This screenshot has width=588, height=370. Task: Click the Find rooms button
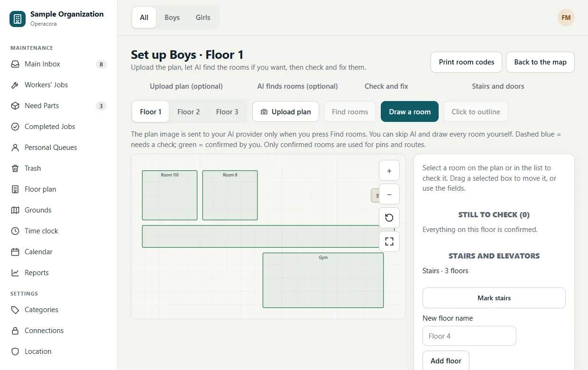350,112
